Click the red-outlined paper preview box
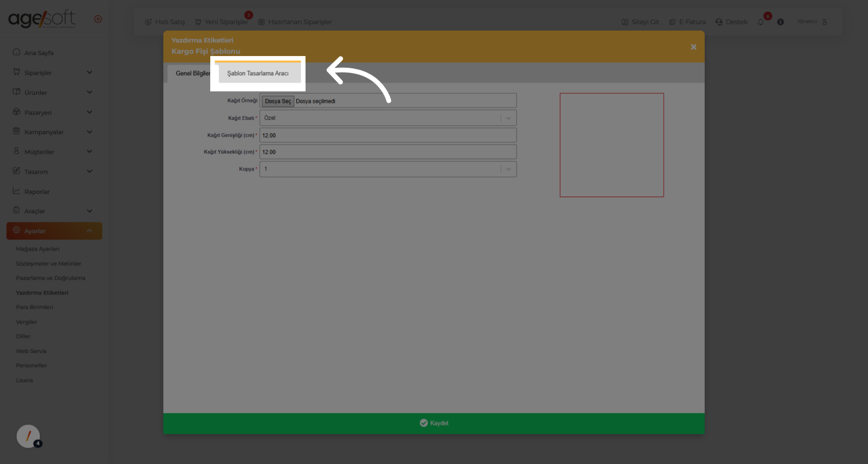Screen dimensions: 868x464 click(612, 145)
